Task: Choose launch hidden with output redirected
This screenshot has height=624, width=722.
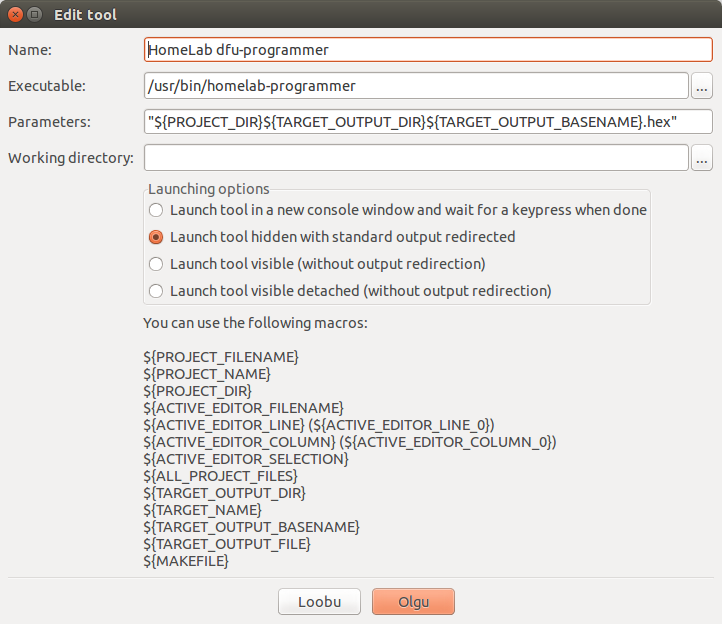Action: coord(156,237)
